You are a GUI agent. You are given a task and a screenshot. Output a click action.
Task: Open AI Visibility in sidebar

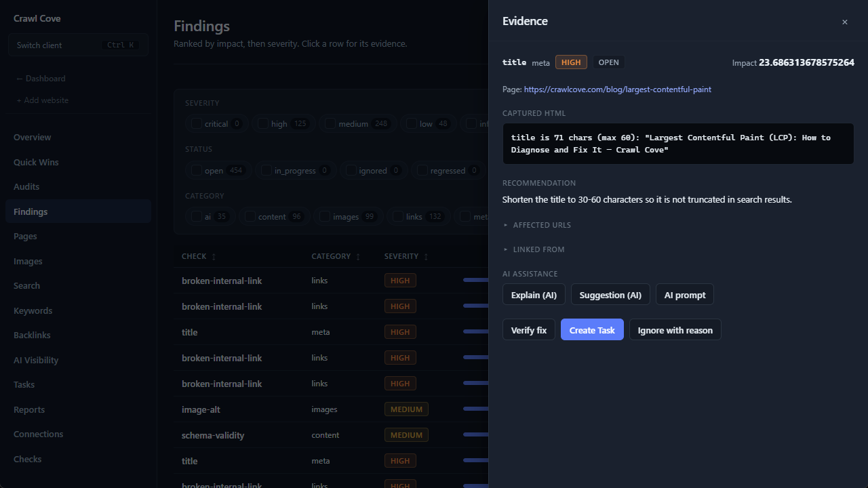point(78,360)
